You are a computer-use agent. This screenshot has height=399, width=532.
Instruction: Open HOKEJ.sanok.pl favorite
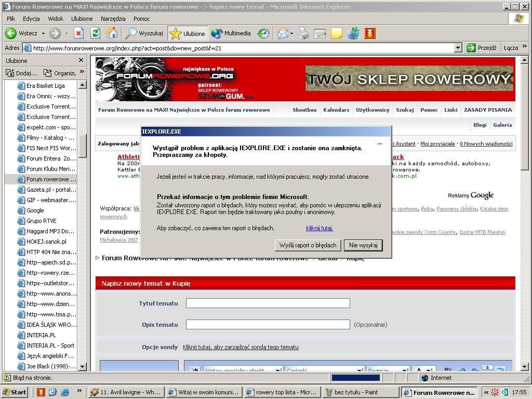pos(42,242)
